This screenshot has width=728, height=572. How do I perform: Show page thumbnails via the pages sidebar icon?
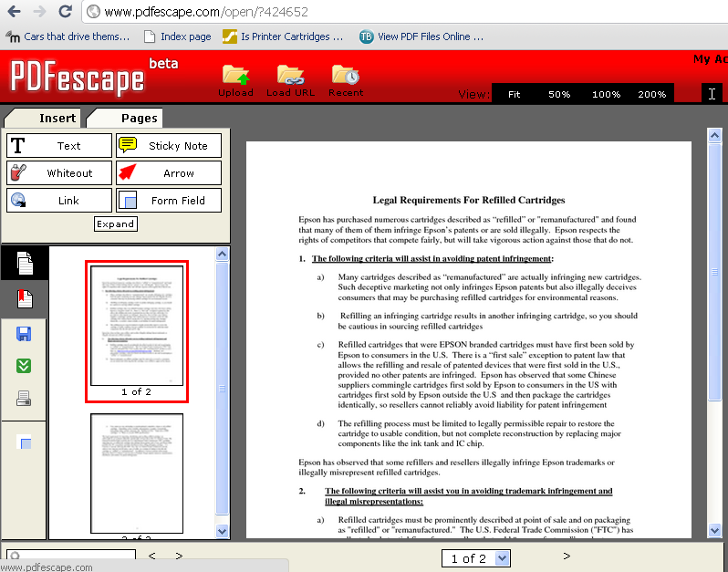(x=26, y=263)
